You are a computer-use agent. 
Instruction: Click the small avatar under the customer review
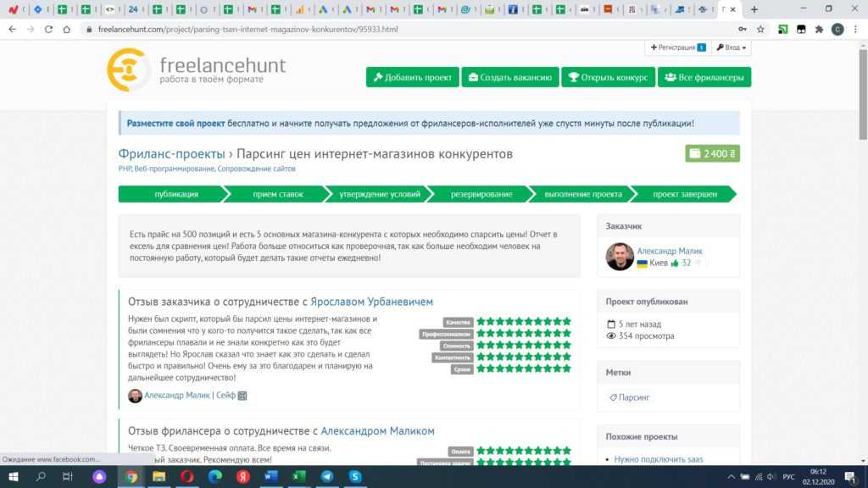(x=135, y=396)
